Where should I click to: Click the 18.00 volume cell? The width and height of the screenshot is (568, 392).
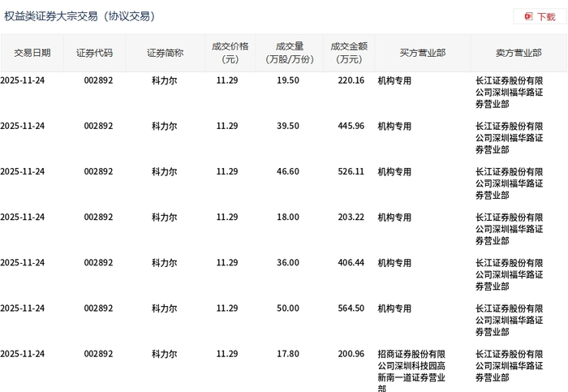pos(287,218)
